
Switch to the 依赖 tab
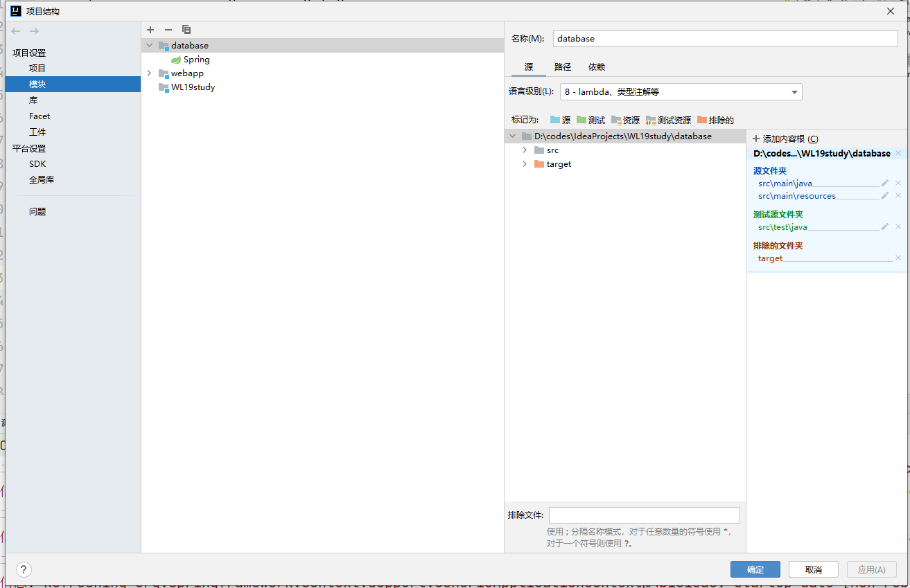pyautogui.click(x=597, y=67)
